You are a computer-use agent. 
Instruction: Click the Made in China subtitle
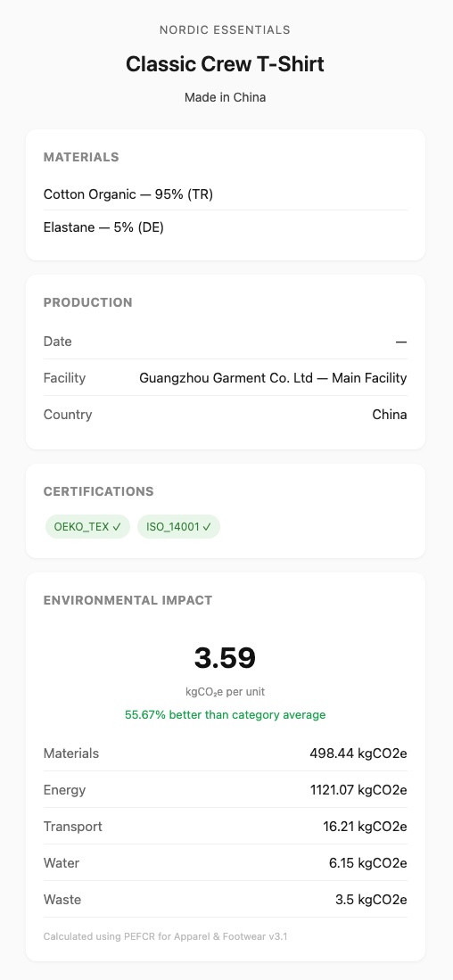(225, 97)
